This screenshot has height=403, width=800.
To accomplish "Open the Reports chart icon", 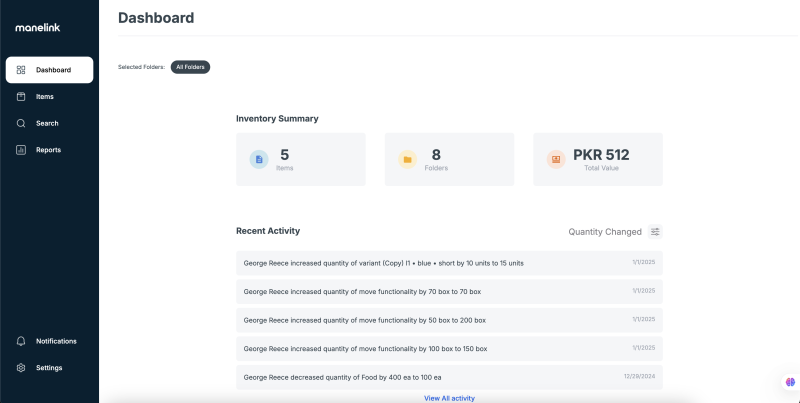I will coord(21,150).
